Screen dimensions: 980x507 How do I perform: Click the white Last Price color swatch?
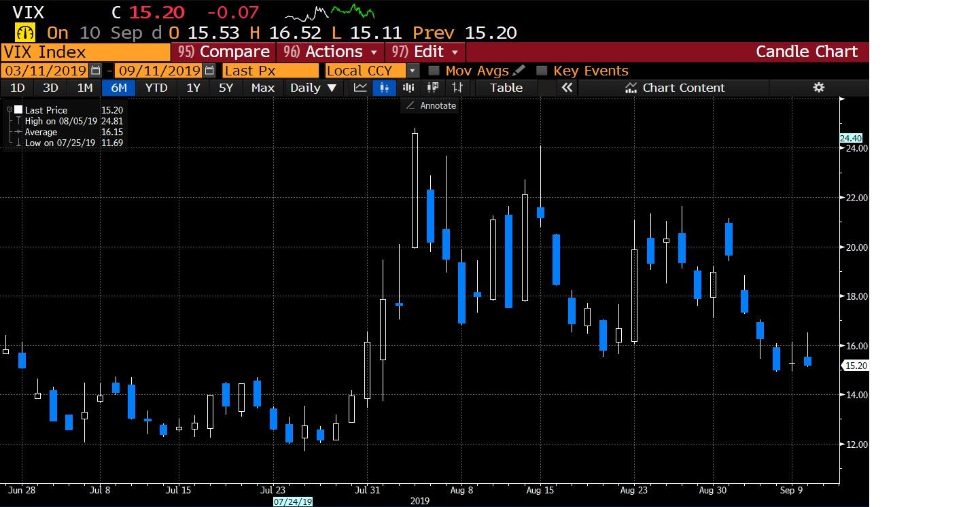18,110
